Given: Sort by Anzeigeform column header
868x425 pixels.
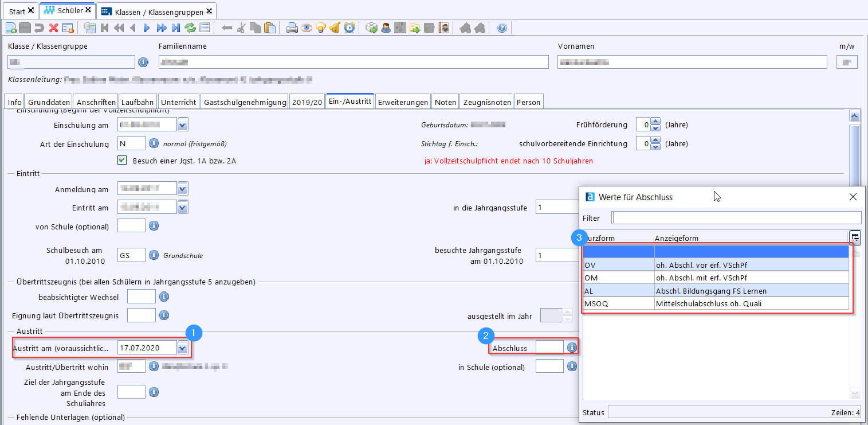Looking at the screenshot, I should (751, 238).
